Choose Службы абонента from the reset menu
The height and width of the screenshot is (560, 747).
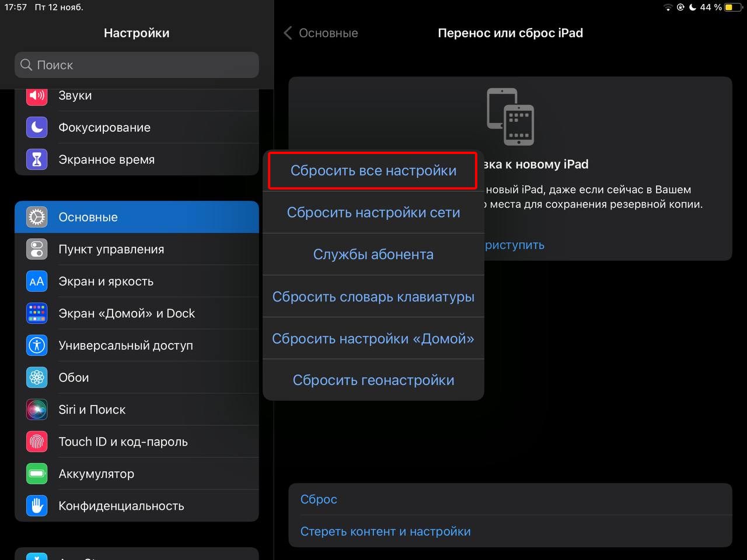(373, 254)
